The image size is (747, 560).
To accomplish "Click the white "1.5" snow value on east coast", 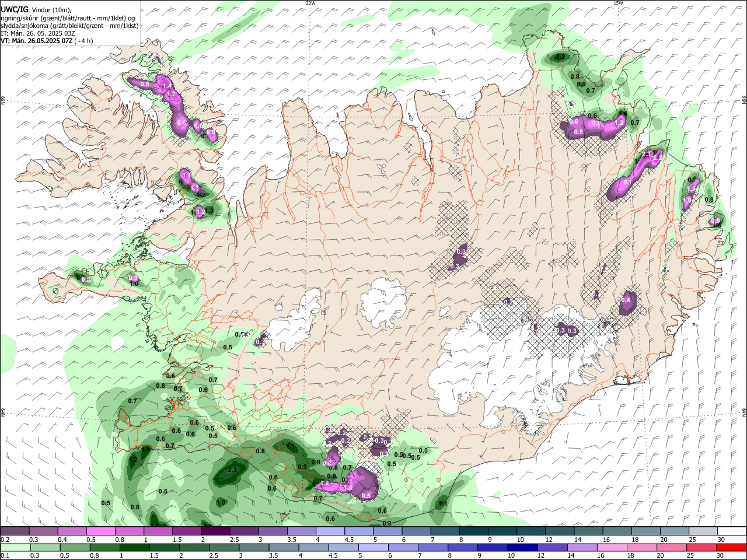I will (x=692, y=188).
